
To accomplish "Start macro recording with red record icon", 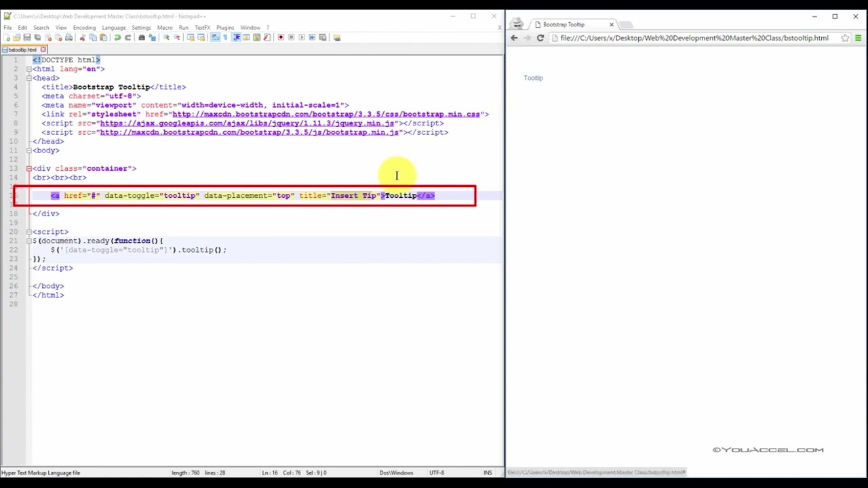I will tap(281, 37).
